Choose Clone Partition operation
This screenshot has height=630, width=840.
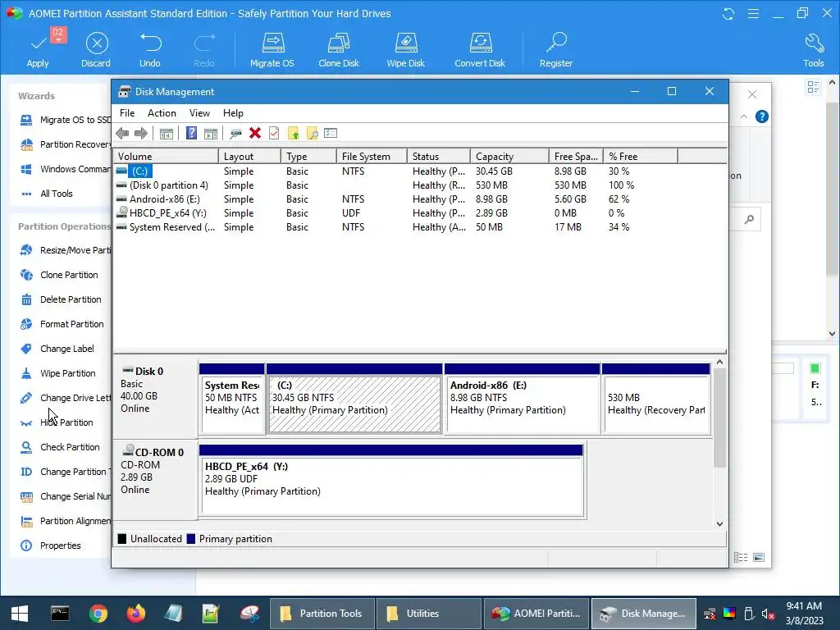tap(59, 275)
